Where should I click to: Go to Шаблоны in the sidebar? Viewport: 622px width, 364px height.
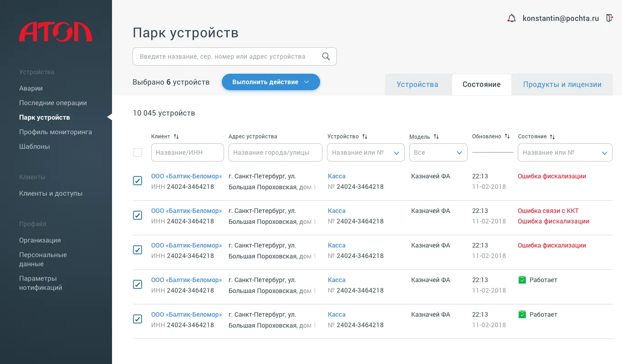click(35, 147)
